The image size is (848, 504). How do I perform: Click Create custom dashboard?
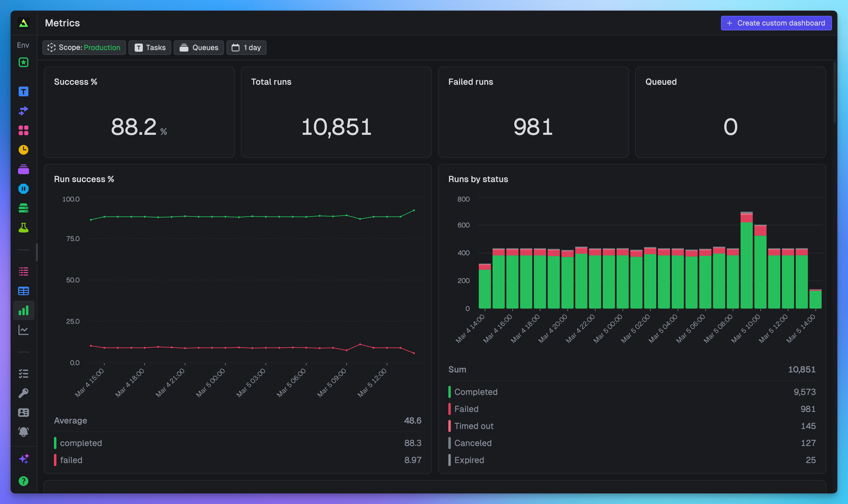(776, 23)
